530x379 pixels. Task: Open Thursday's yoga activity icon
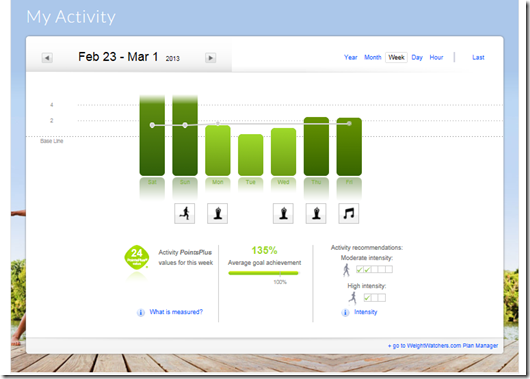(x=316, y=213)
